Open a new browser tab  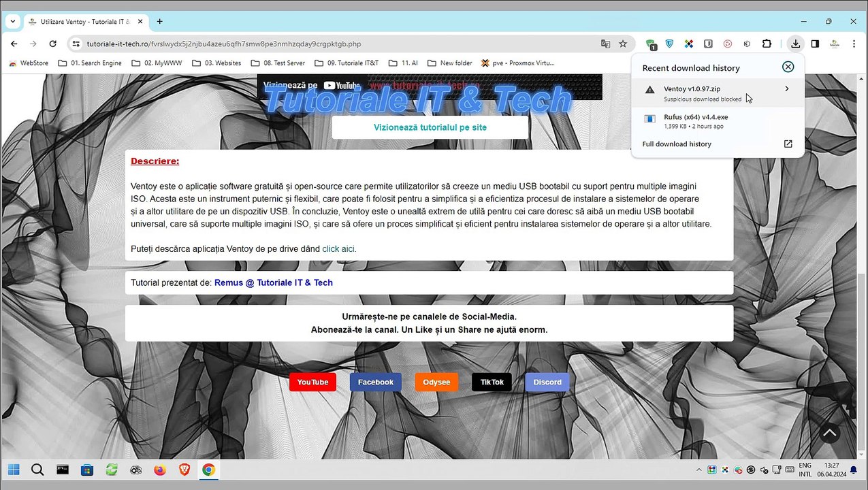(160, 21)
